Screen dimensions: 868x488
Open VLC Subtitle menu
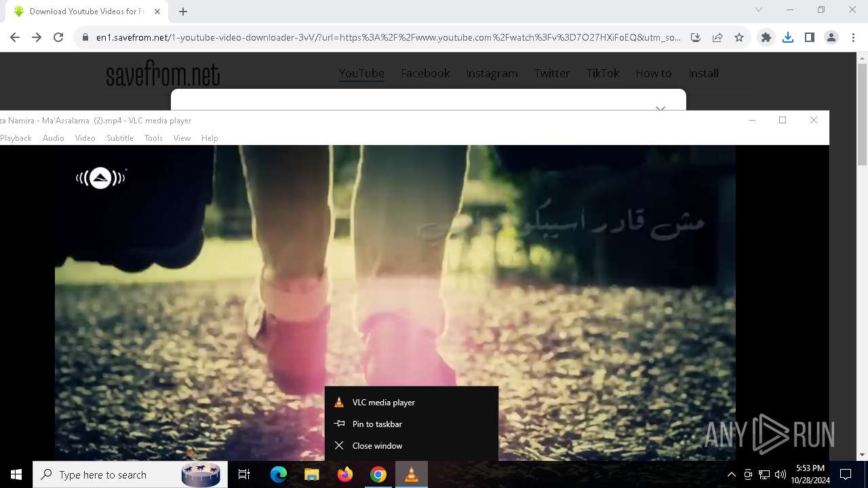119,138
